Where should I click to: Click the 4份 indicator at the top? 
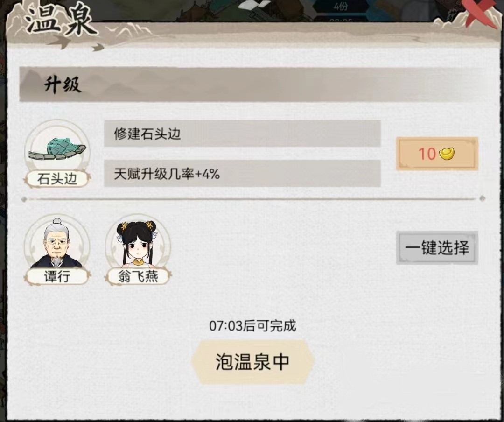[341, 7]
